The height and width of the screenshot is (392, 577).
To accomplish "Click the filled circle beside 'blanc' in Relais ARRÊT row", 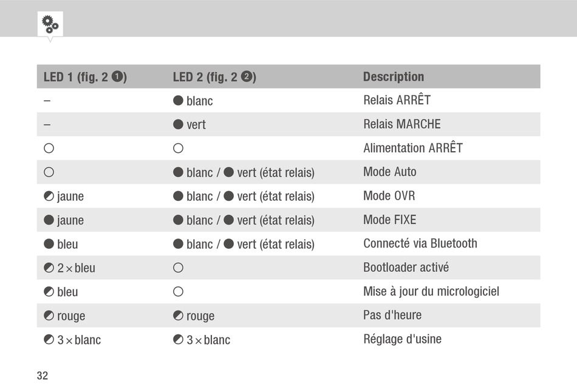I will pos(178,100).
